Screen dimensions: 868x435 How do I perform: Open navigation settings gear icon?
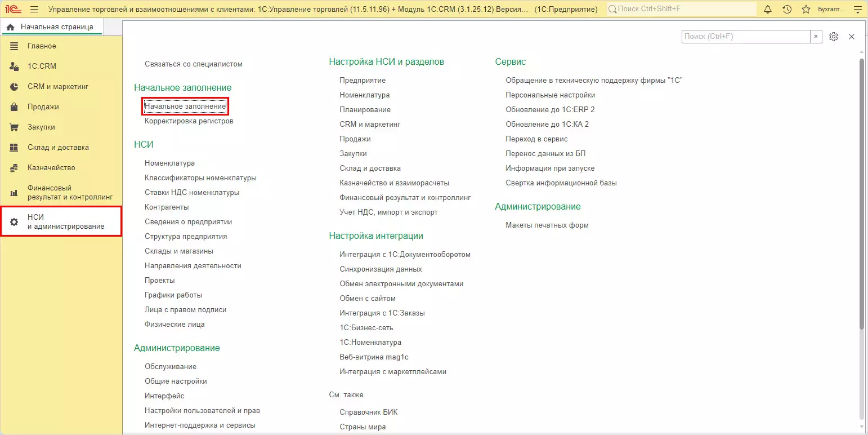834,37
